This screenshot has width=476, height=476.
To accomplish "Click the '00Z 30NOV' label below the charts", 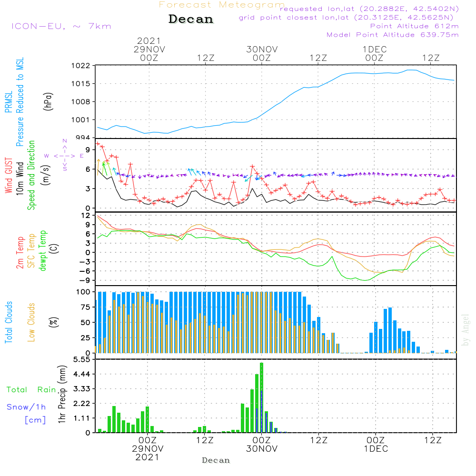I will click(x=262, y=445).
